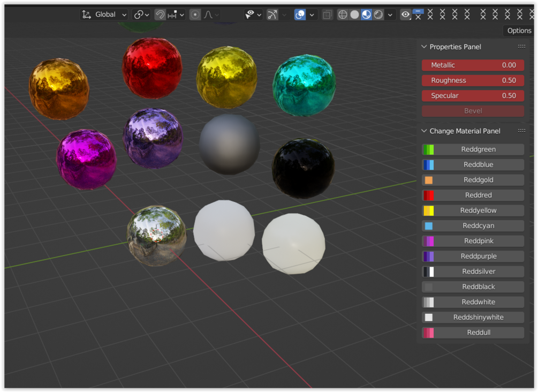Select the yellow sphere in viewport
The image size is (538, 392).
[227, 77]
